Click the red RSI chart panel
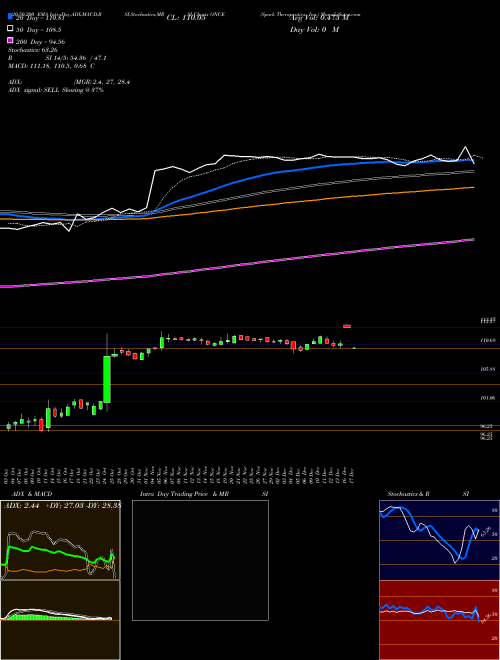The height and width of the screenshot is (660, 500). pos(439,620)
